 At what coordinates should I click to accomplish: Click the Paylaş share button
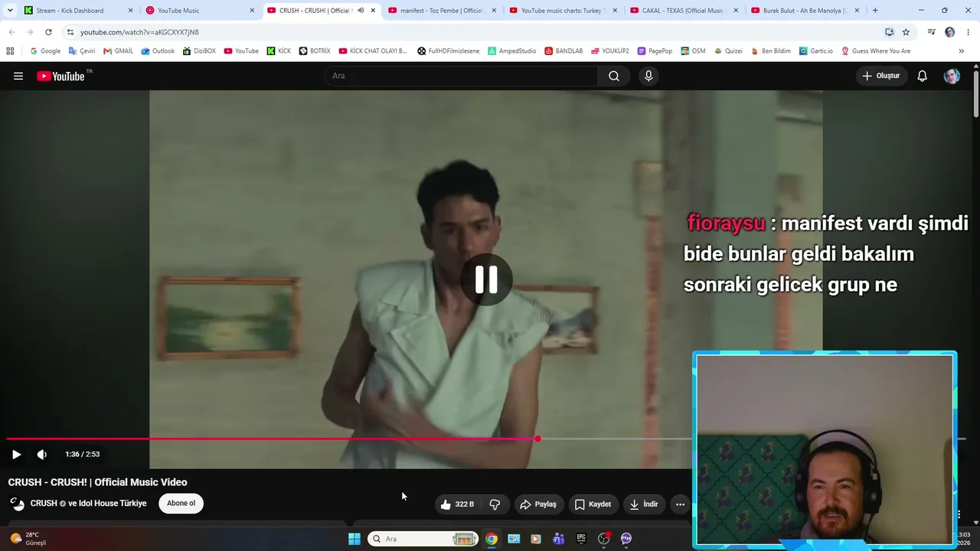538,504
